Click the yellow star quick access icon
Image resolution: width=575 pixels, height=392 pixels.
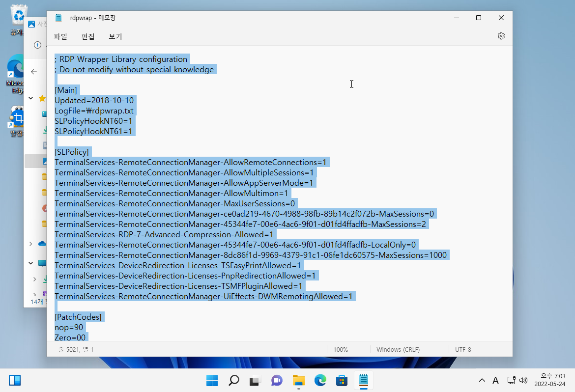(x=42, y=98)
